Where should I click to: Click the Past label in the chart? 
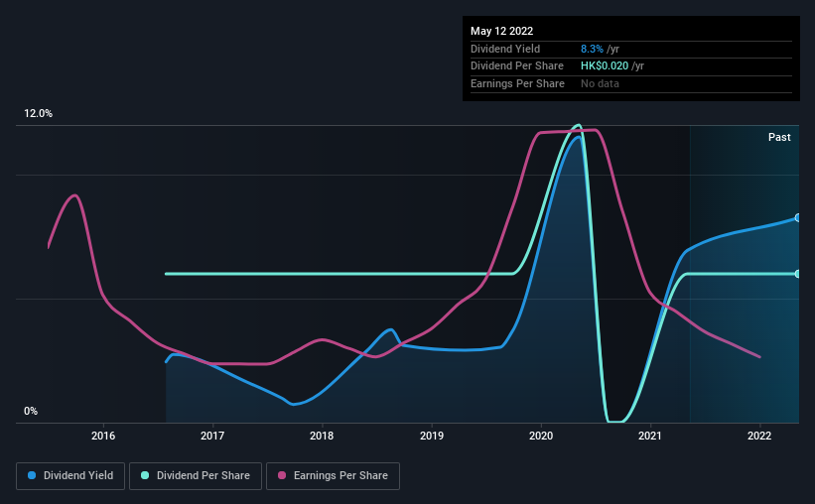click(779, 137)
